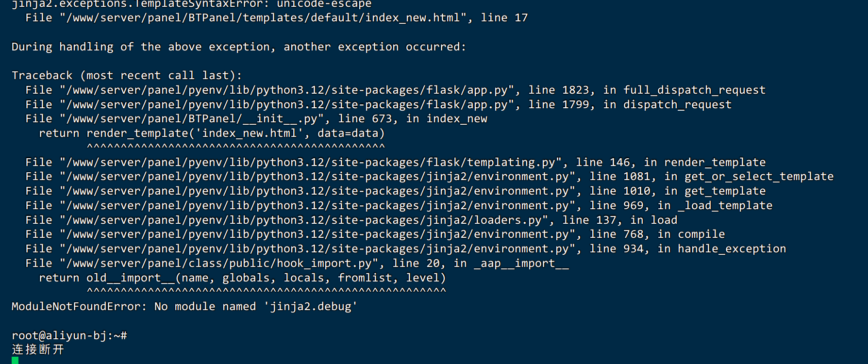The height and width of the screenshot is (364, 868).
Task: Click the 连接断开 connection status text
Action: tap(38, 350)
